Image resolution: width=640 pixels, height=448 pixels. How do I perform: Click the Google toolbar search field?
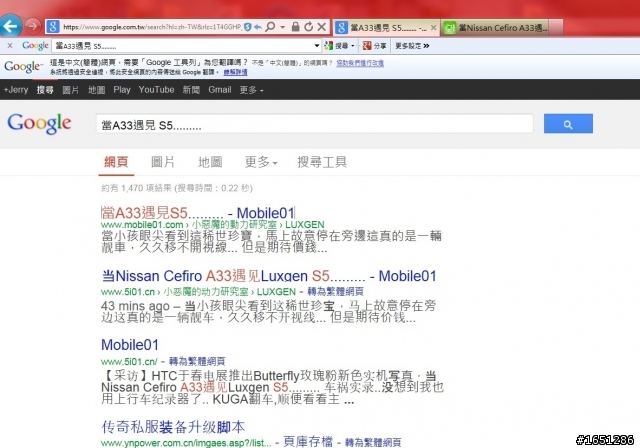183,46
